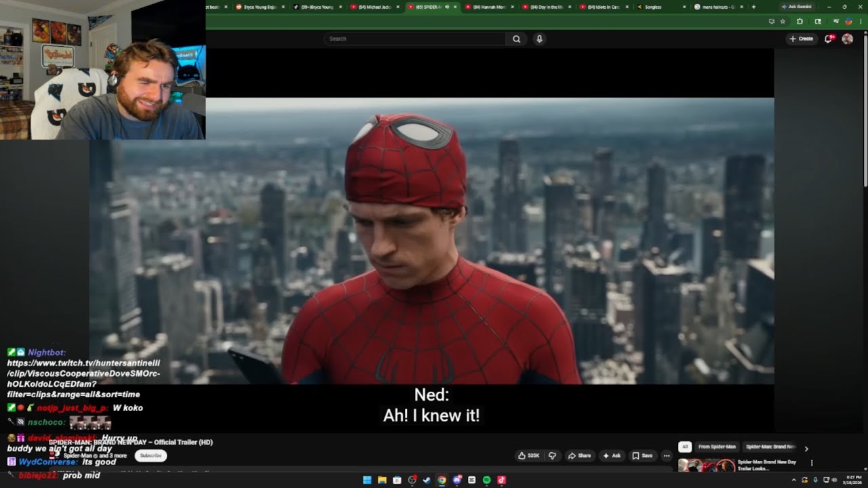Open a new Chrome tab
The height and width of the screenshot is (488, 868).
pyautogui.click(x=753, y=7)
